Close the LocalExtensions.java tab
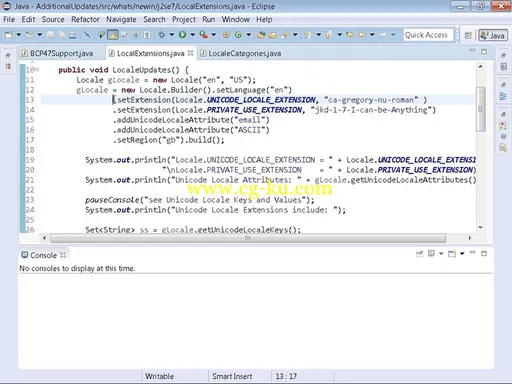The image size is (512, 384). coord(190,53)
